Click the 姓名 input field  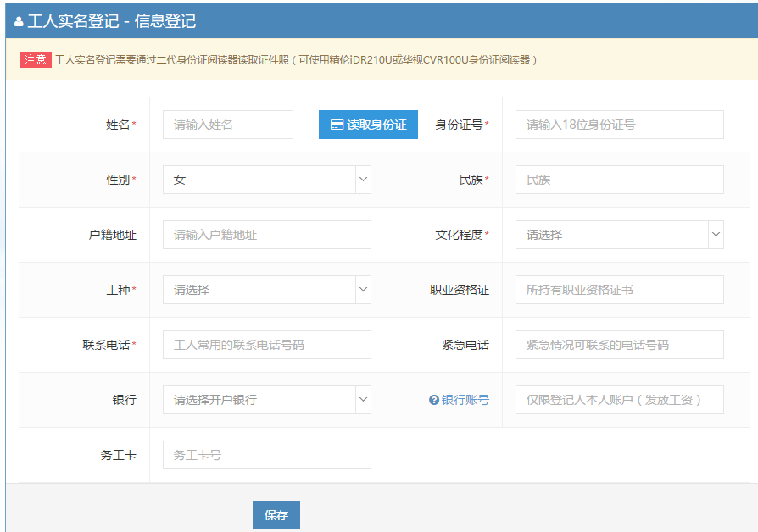[227, 125]
